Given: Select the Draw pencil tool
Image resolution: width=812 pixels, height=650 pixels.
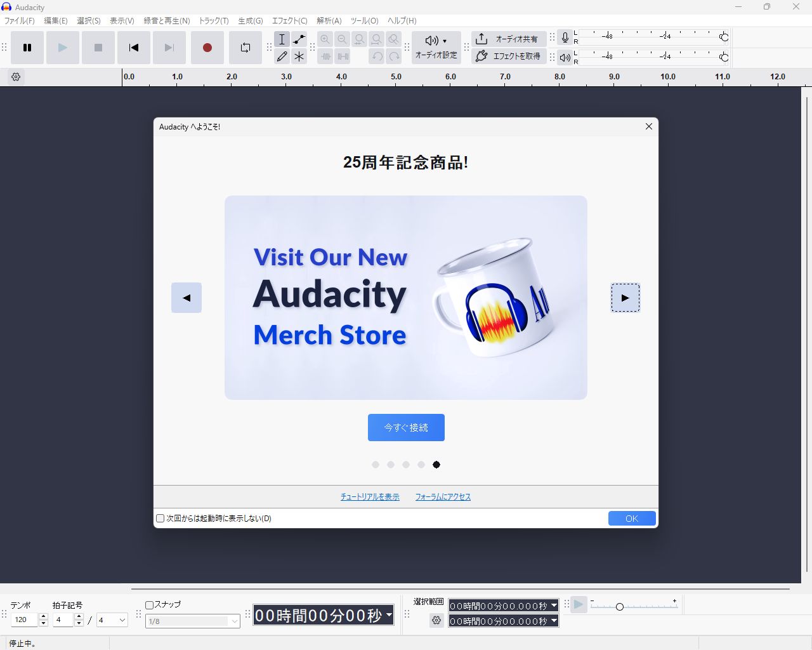Looking at the screenshot, I should [282, 56].
